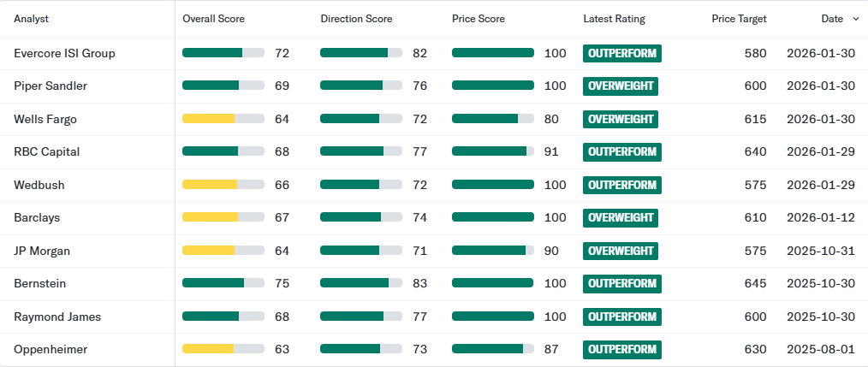Viewport: 868px width, 367px height.
Task: Sort by Overall Score column header
Action: pyautogui.click(x=214, y=19)
